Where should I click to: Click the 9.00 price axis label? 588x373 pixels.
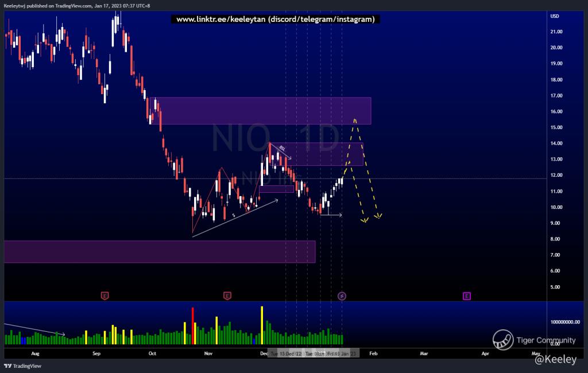click(x=555, y=223)
